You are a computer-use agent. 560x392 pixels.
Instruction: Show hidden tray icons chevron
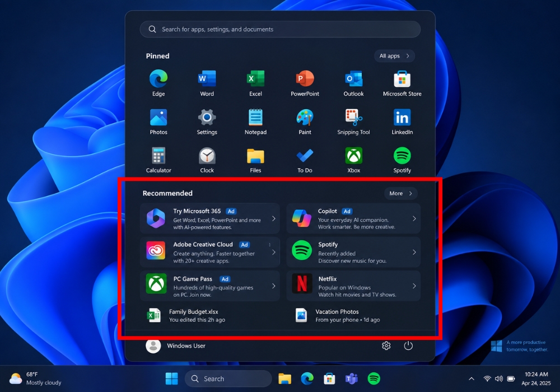(472, 379)
